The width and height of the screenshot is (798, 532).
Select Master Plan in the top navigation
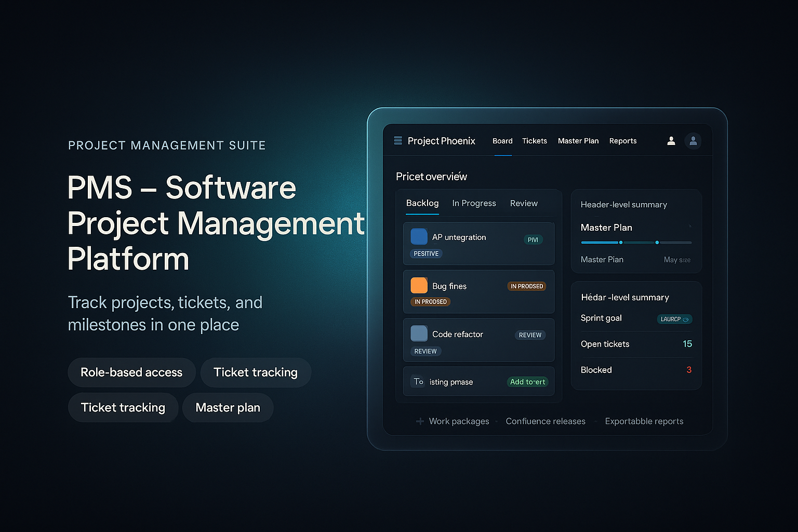(578, 141)
